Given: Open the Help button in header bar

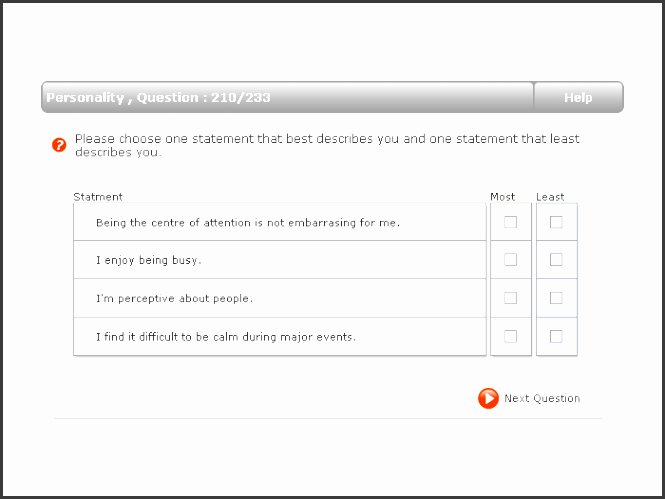Looking at the screenshot, I should tap(578, 97).
